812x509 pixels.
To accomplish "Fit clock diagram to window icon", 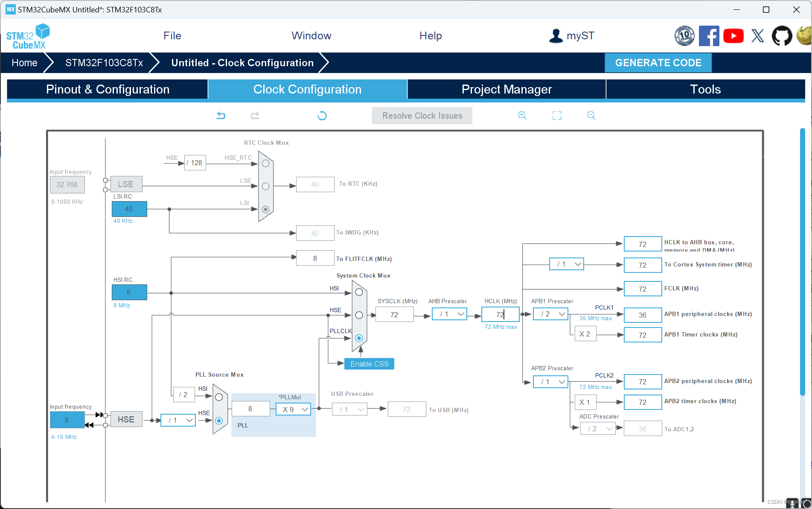I will point(557,115).
